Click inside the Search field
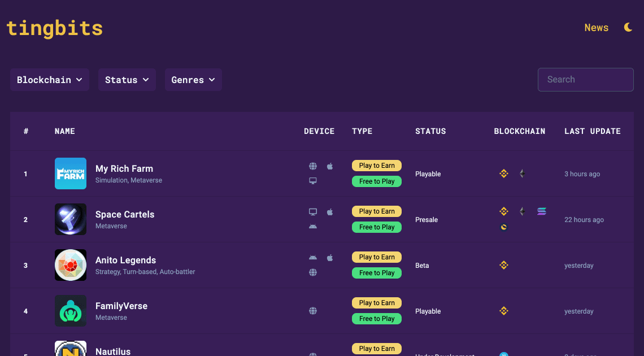Image resolution: width=644 pixels, height=356 pixels. click(585, 79)
